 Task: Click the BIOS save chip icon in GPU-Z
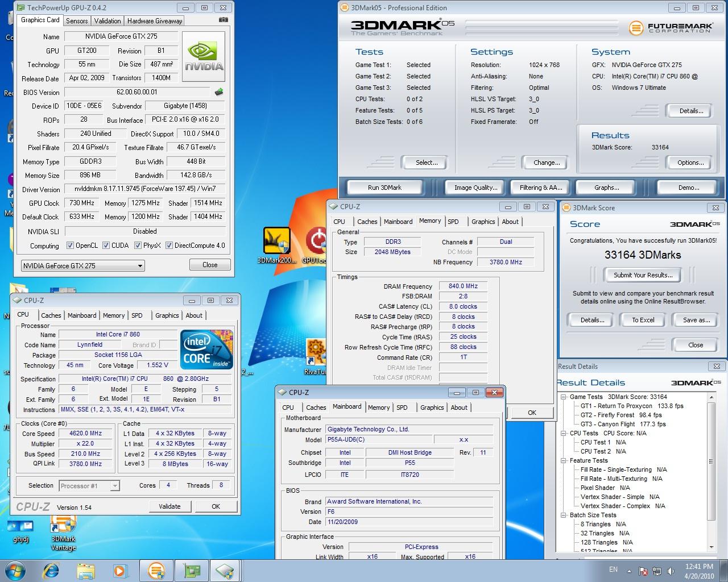tap(219, 92)
